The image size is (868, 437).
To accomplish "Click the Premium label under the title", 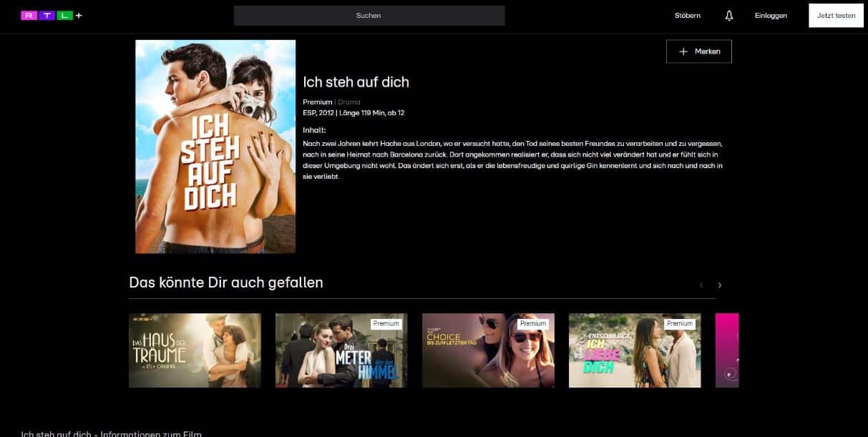I will coord(318,102).
